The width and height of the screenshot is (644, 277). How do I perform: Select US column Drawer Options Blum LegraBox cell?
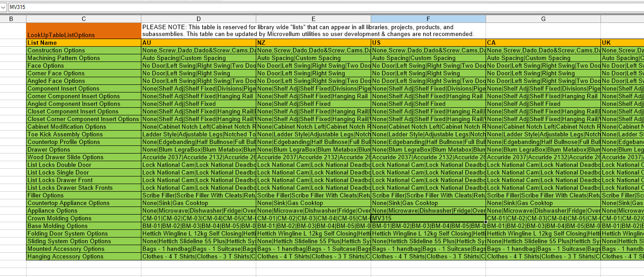(x=428, y=149)
